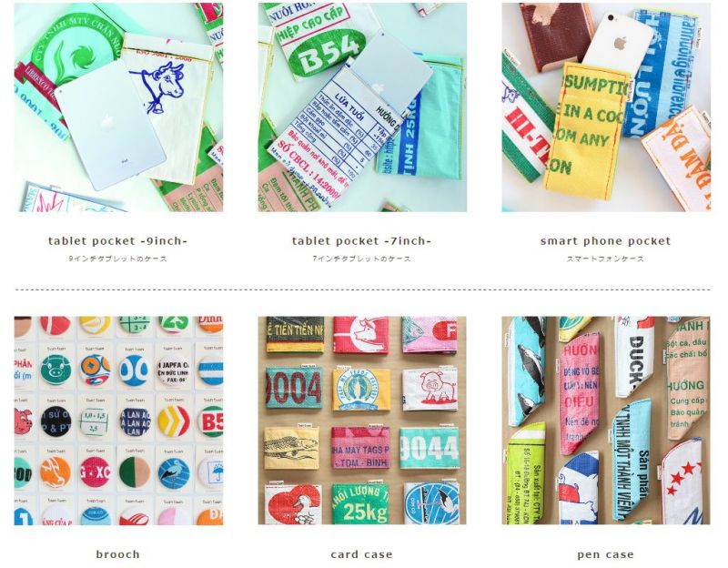Click the yellow chevron arrow brooch
Viewport: 728px width, 568px height.
(x=173, y=421)
